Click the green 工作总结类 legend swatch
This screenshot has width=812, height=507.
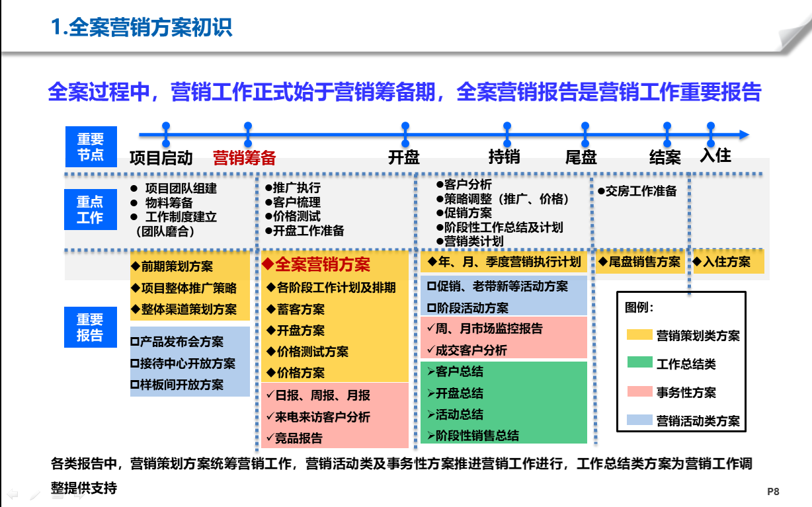pyautogui.click(x=638, y=363)
